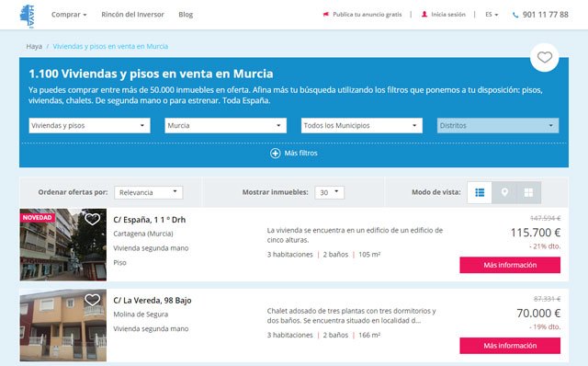Click strikethrough price 147.594 €
The image size is (588, 366).
(545, 219)
